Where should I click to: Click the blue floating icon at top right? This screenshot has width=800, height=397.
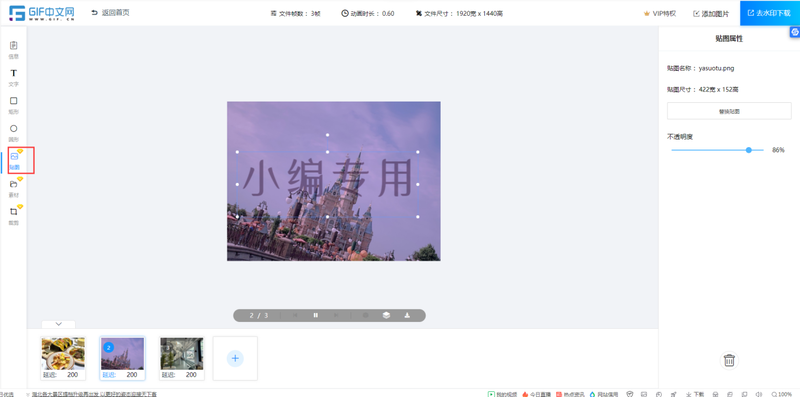[x=794, y=32]
